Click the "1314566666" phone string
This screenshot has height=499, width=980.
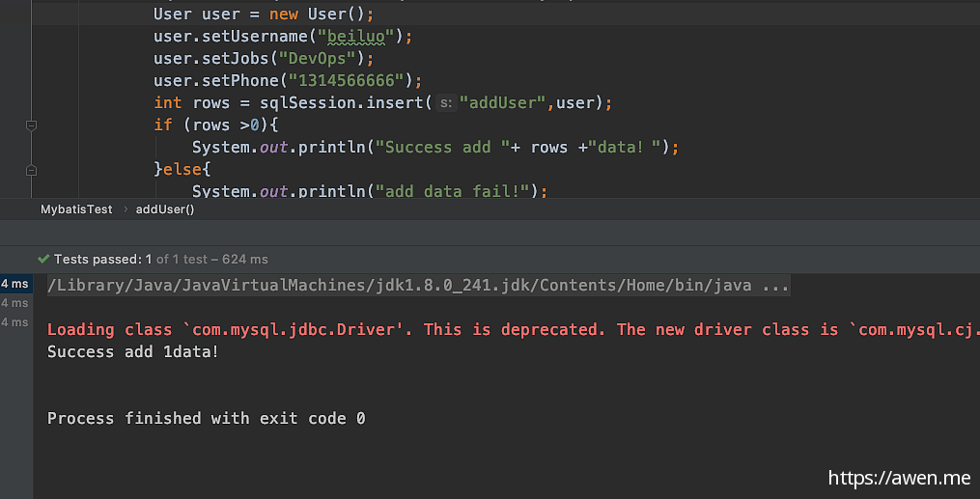coord(347,80)
